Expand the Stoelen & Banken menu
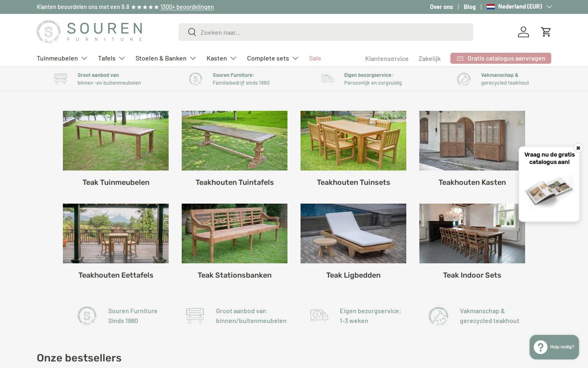 pyautogui.click(x=166, y=58)
